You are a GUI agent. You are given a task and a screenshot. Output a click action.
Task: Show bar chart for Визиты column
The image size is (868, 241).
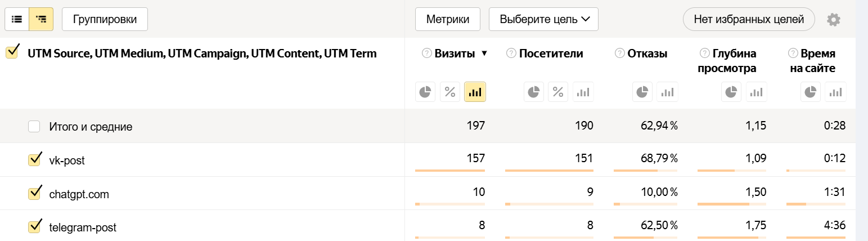[475, 92]
